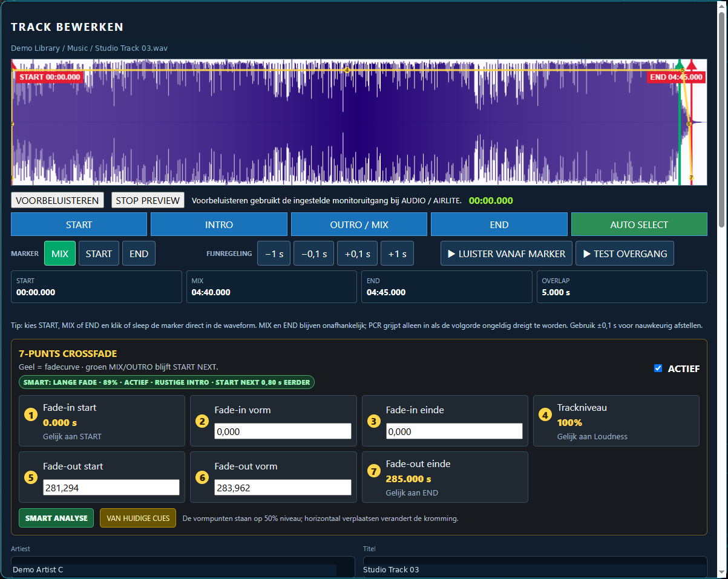Image resolution: width=728 pixels, height=579 pixels.
Task: Click the Fade-out vorm input field
Action: 283,488
